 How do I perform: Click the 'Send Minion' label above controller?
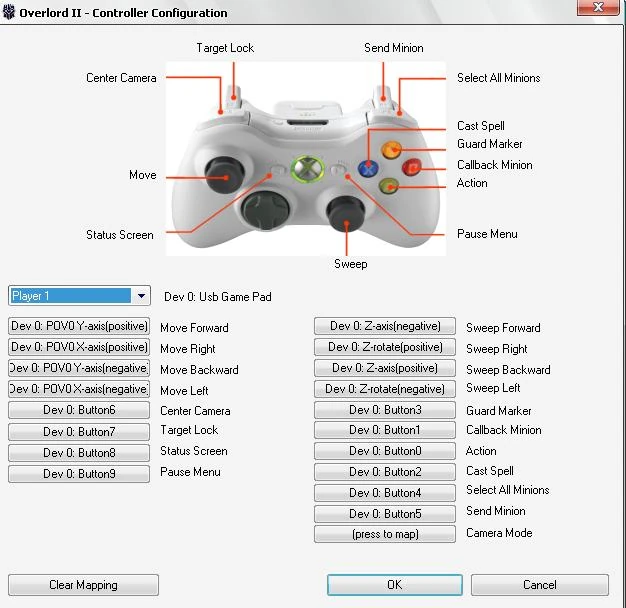(x=394, y=48)
